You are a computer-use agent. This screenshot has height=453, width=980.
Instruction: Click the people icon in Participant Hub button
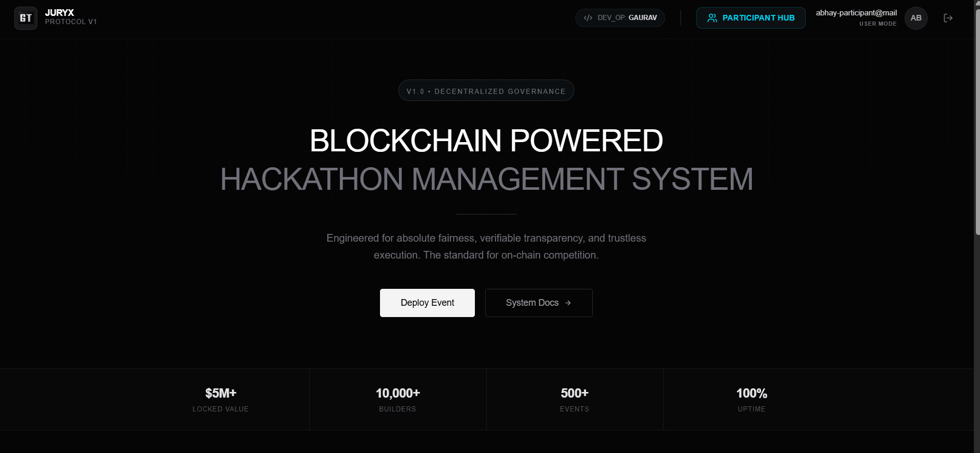pyautogui.click(x=712, y=17)
